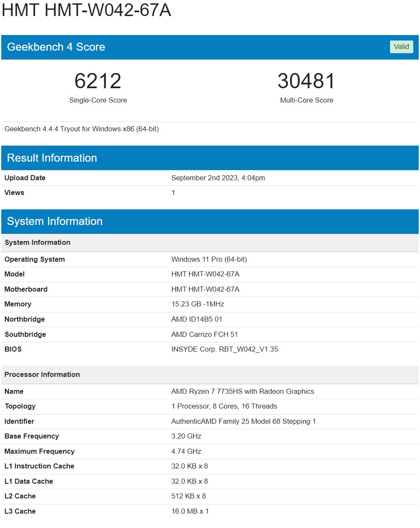Select the page title heading HMT HMT-W042-67A
This screenshot has width=420, height=528.
(86, 10)
